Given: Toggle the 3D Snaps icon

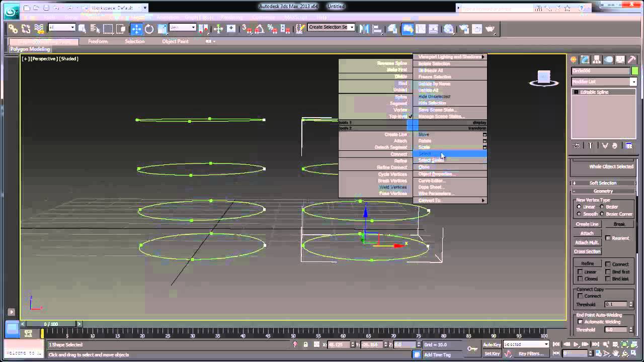Looking at the screenshot, I should [x=247, y=29].
